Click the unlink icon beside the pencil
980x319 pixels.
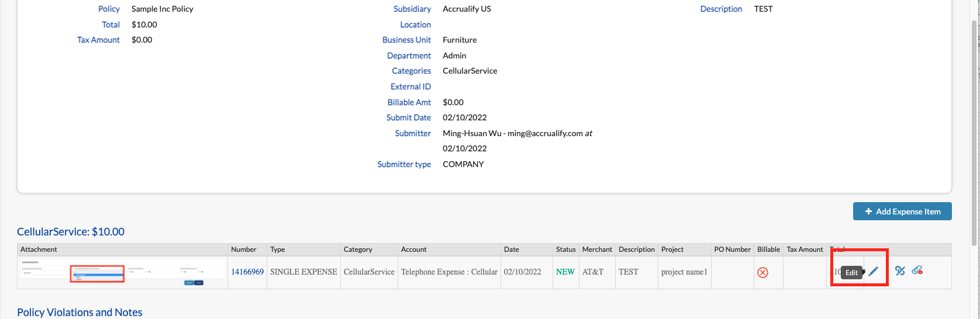coord(900,271)
